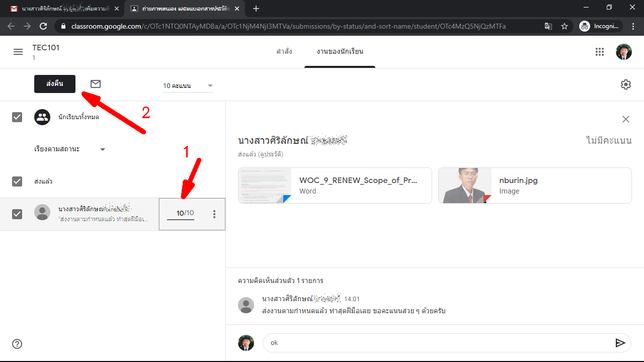Click the email students envelope icon
The image size is (644, 362).
pos(96,84)
